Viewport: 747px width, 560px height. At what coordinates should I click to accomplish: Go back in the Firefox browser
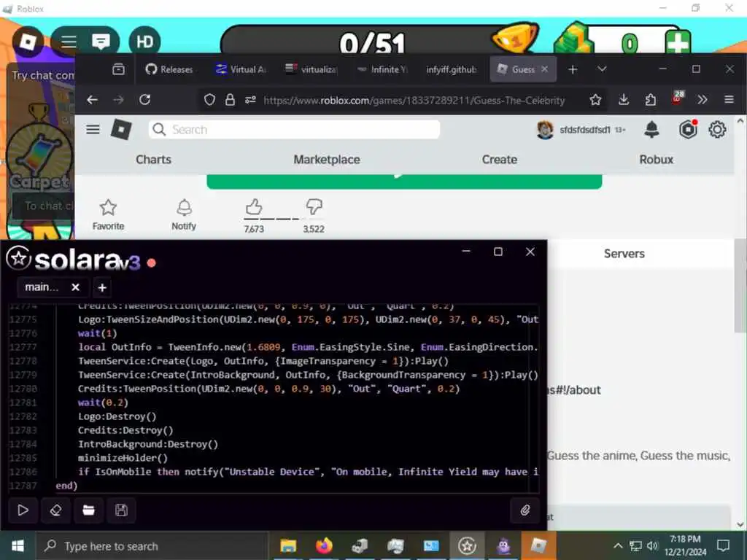coord(93,99)
